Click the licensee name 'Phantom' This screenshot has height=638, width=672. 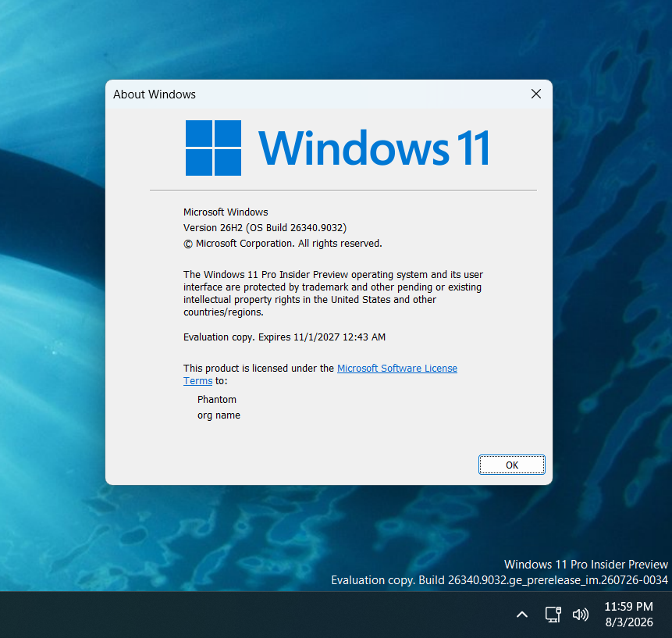217,400
